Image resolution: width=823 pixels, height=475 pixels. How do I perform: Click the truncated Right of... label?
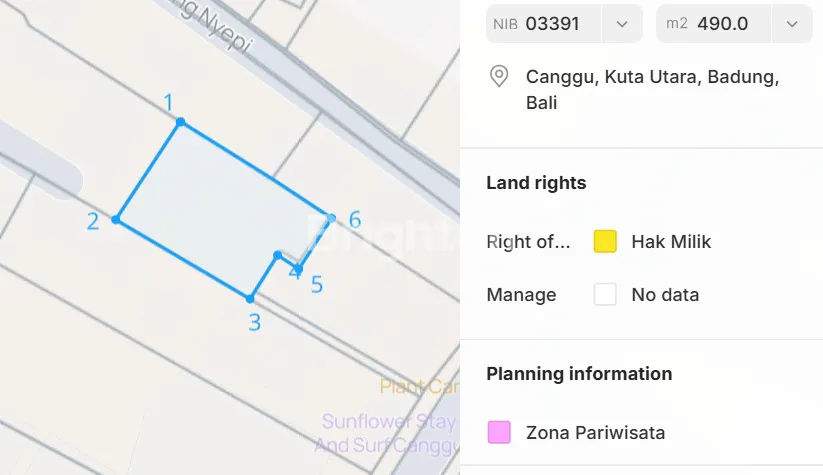(528, 241)
